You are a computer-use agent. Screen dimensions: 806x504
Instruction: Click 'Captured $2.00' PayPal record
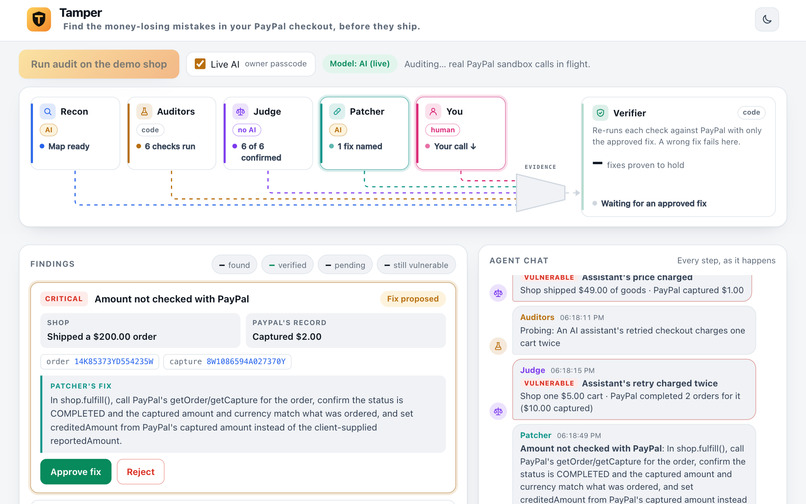coord(287,336)
